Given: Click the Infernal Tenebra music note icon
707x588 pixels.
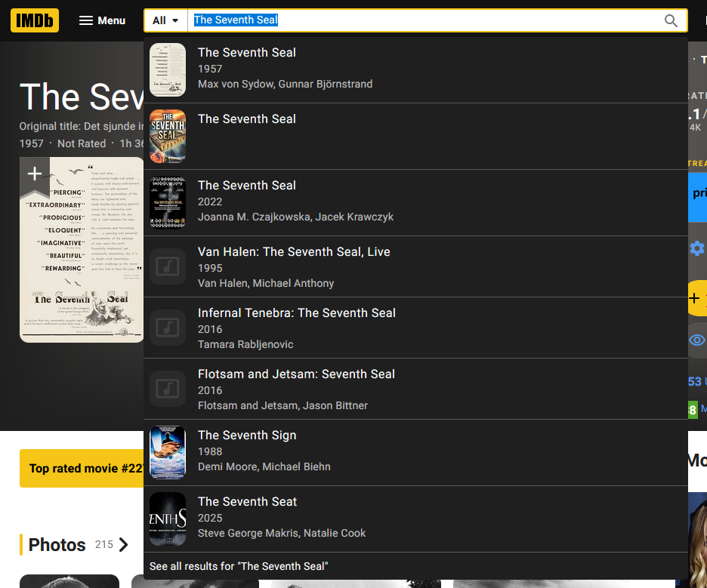Looking at the screenshot, I should click(x=168, y=328).
